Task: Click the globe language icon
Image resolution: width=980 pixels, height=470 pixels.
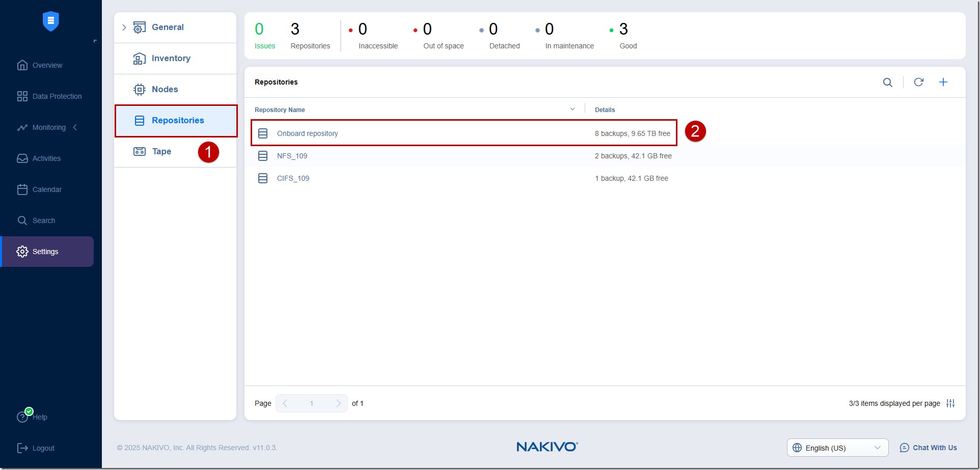Action: (797, 448)
